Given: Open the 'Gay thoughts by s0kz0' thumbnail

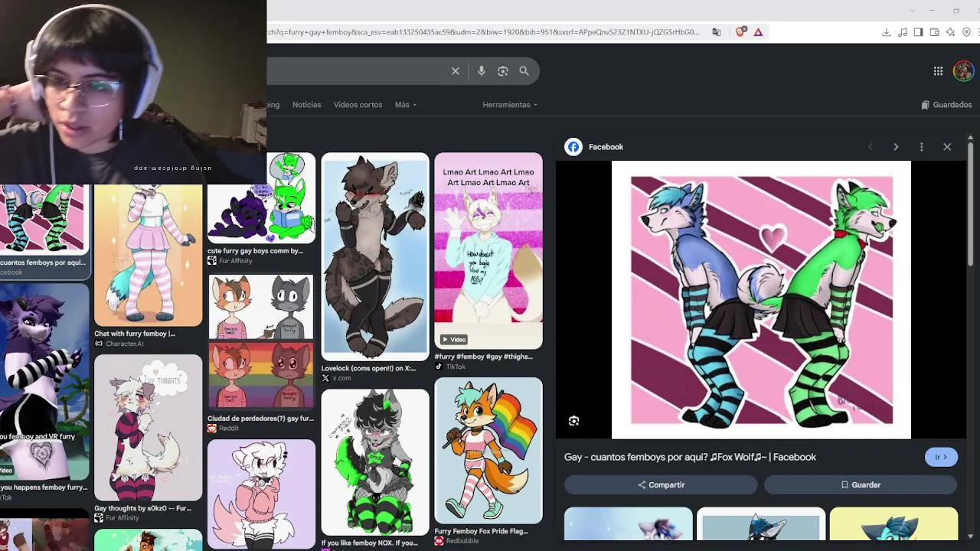Looking at the screenshot, I should pos(149,427).
